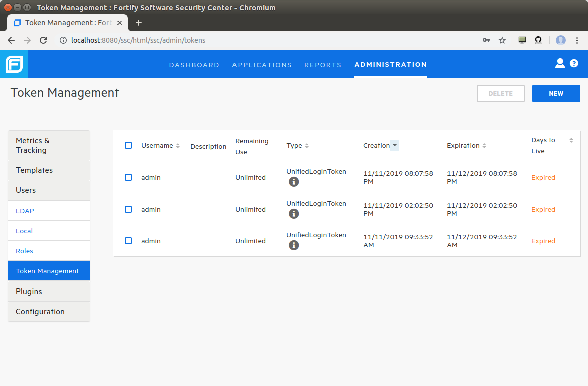The width and height of the screenshot is (588, 386).
Task: Click the DELETE button
Action: click(500, 93)
